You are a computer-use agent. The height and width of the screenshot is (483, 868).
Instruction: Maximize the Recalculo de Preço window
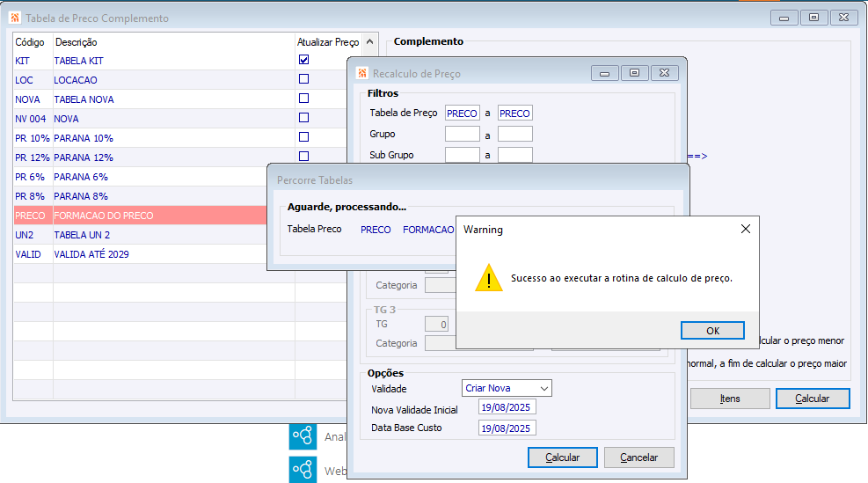[x=634, y=73]
